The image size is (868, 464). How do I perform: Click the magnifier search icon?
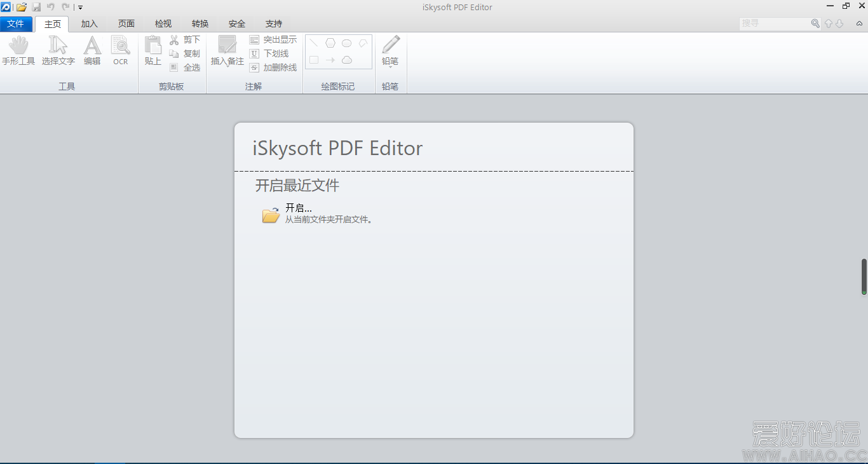click(x=816, y=24)
